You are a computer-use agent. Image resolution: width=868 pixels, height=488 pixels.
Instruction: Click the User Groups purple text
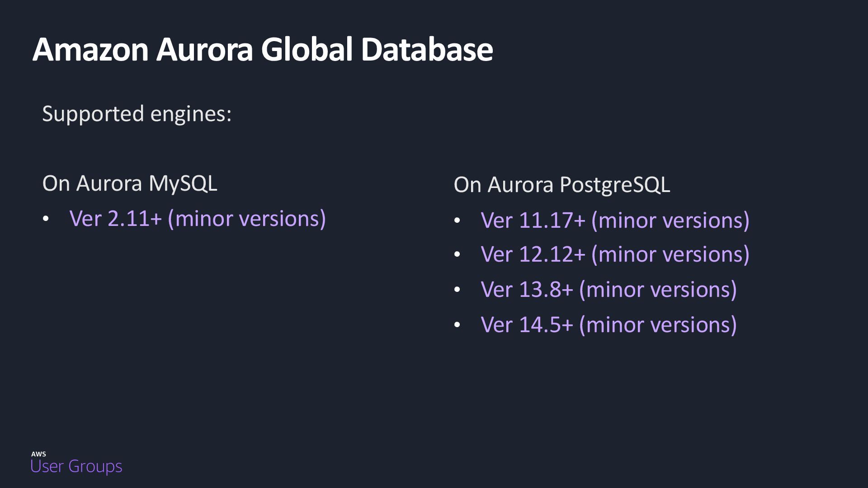pos(76,466)
